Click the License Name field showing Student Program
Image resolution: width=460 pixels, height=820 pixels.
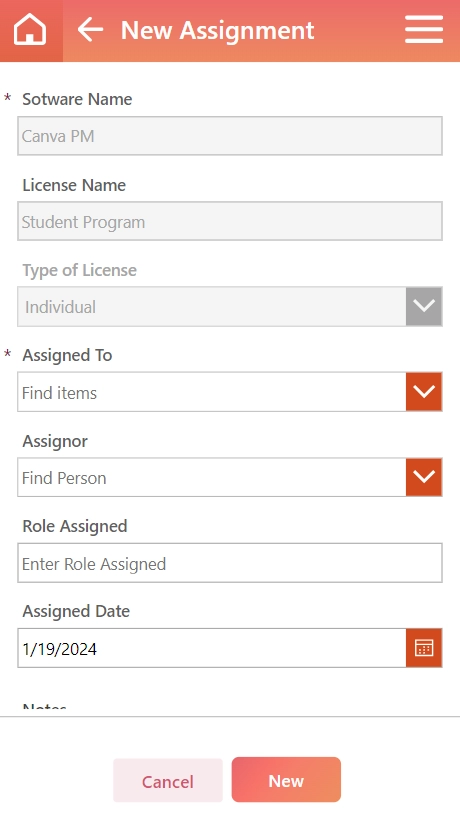(x=230, y=221)
